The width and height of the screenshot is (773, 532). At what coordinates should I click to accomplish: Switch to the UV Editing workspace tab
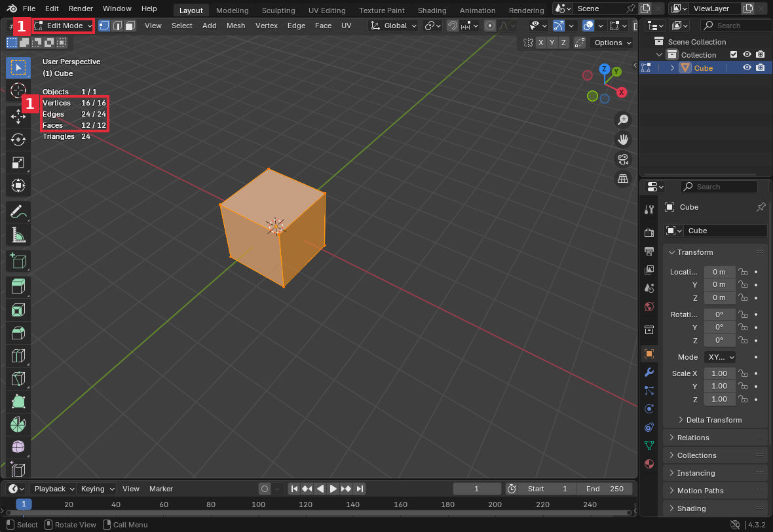(327, 10)
